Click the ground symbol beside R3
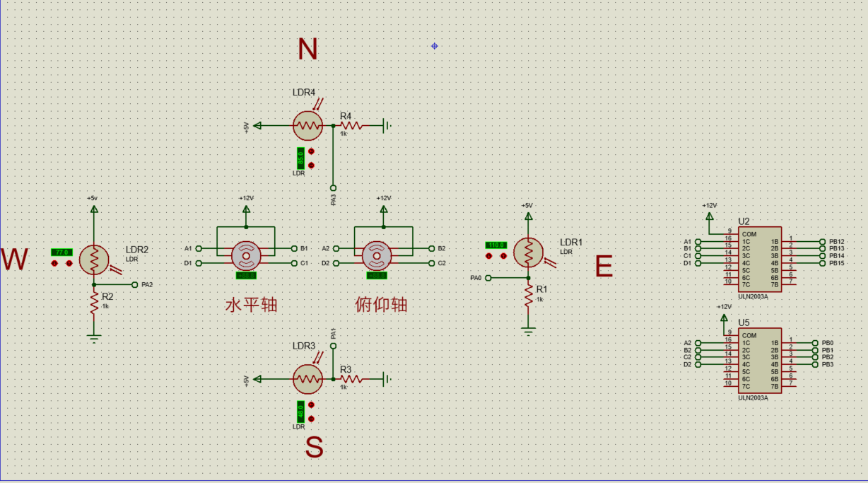868x483 pixels. click(387, 379)
